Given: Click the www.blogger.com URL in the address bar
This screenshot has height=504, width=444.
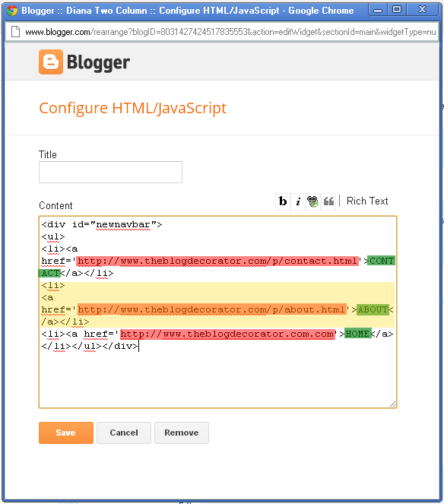Looking at the screenshot, I should point(230,32).
